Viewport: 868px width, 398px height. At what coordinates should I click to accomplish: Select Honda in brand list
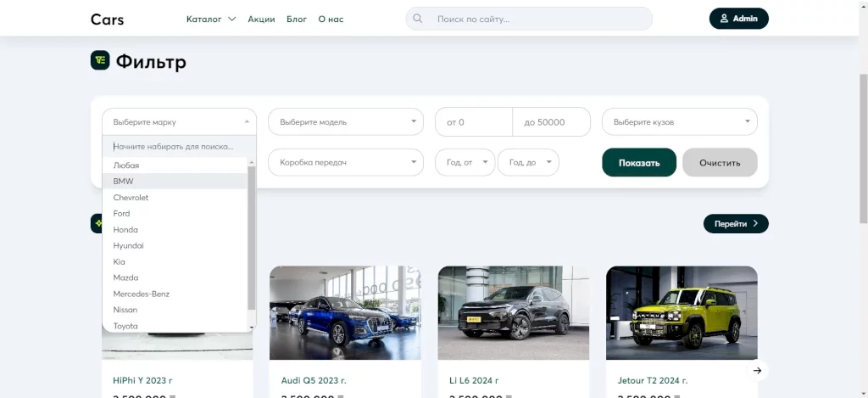tap(175, 229)
